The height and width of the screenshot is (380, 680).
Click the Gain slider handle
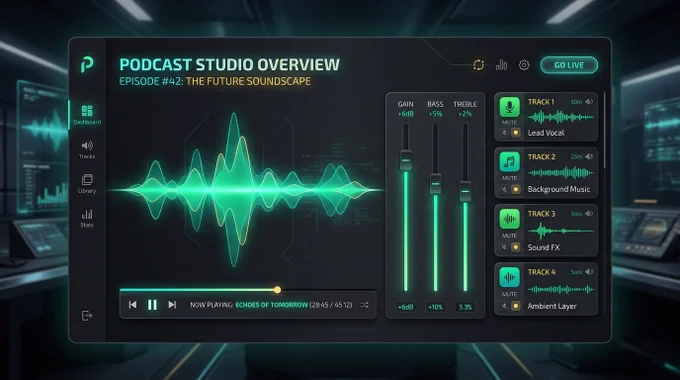pyautogui.click(x=405, y=160)
